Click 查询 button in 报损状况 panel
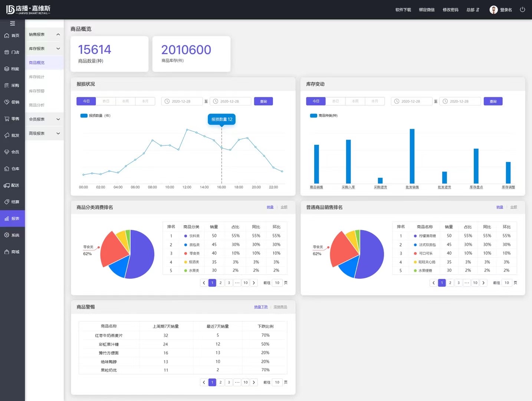Screen dimensions: 532x401 pyautogui.click(x=263, y=101)
